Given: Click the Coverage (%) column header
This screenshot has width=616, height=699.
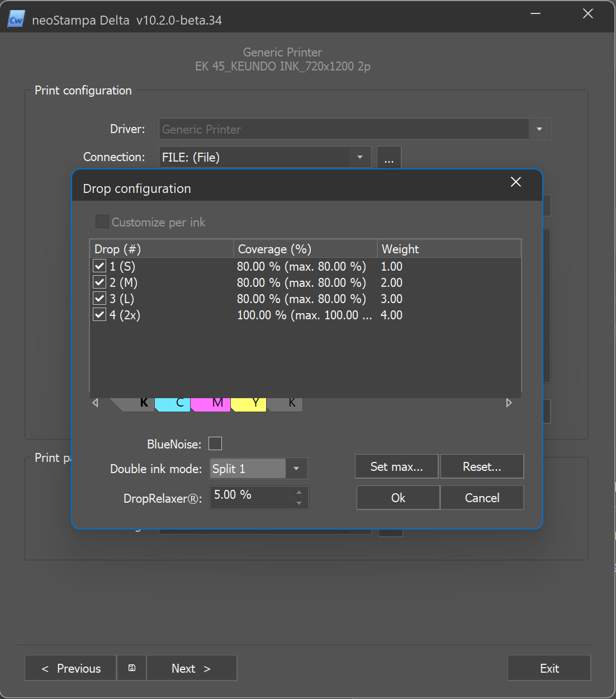Looking at the screenshot, I should (x=305, y=249).
